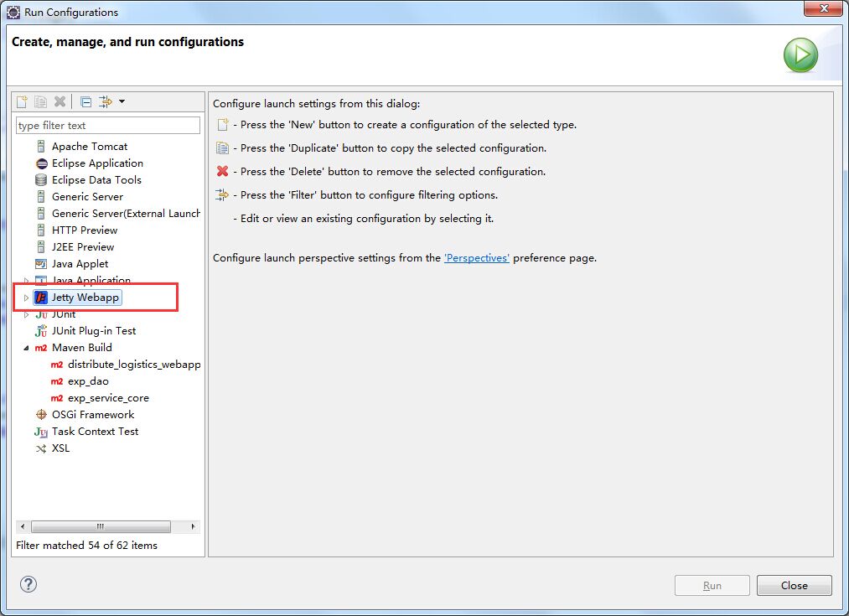Click the Eclipse Application icon
Image resolution: width=849 pixels, height=616 pixels.
point(42,163)
